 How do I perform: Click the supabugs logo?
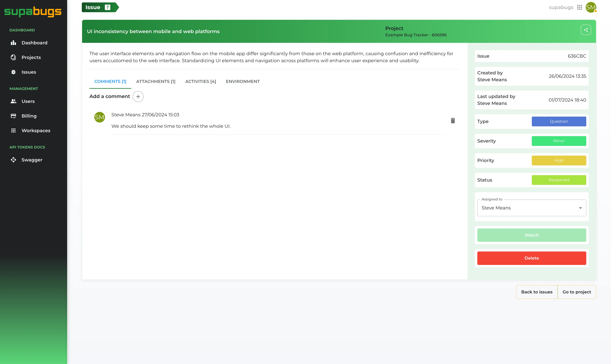33,12
